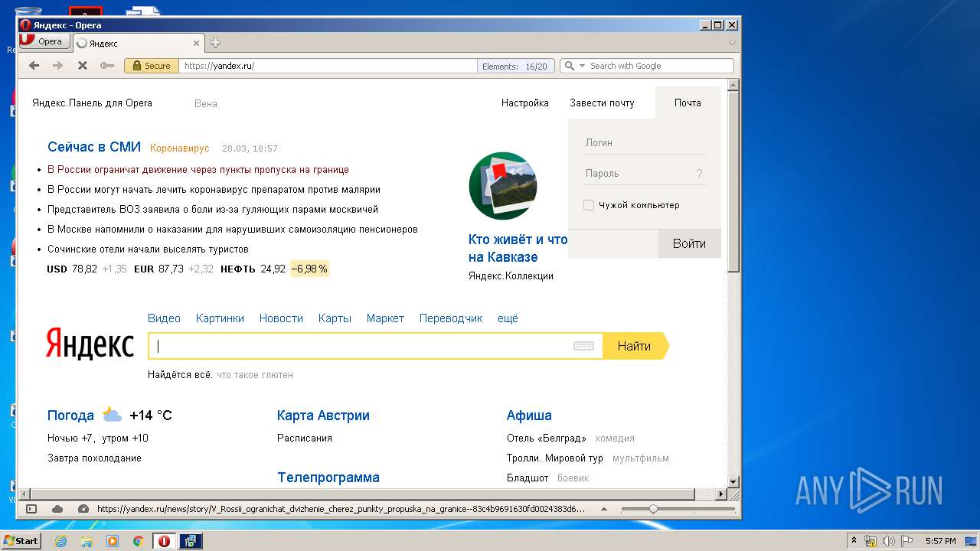The width and height of the screenshot is (980, 551).
Task: Select the Почта tab
Action: (x=688, y=103)
